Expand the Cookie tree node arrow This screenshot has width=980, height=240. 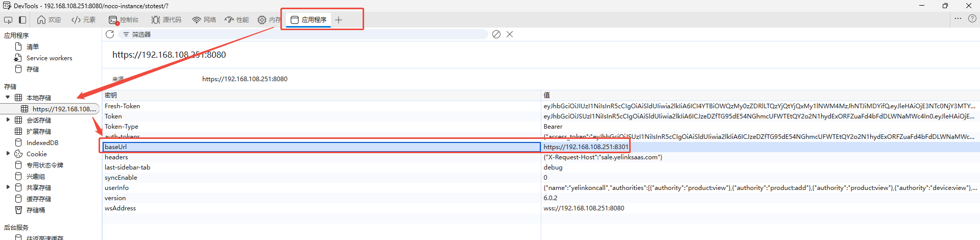[8, 154]
